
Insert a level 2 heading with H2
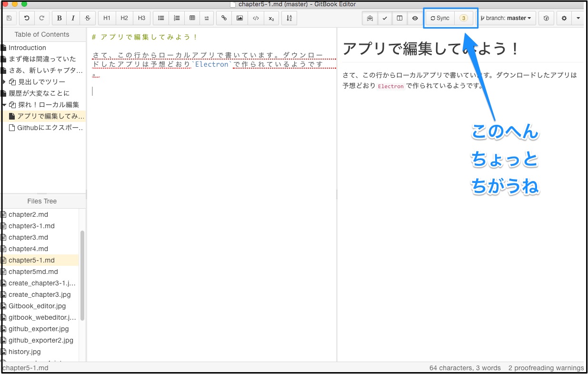124,18
